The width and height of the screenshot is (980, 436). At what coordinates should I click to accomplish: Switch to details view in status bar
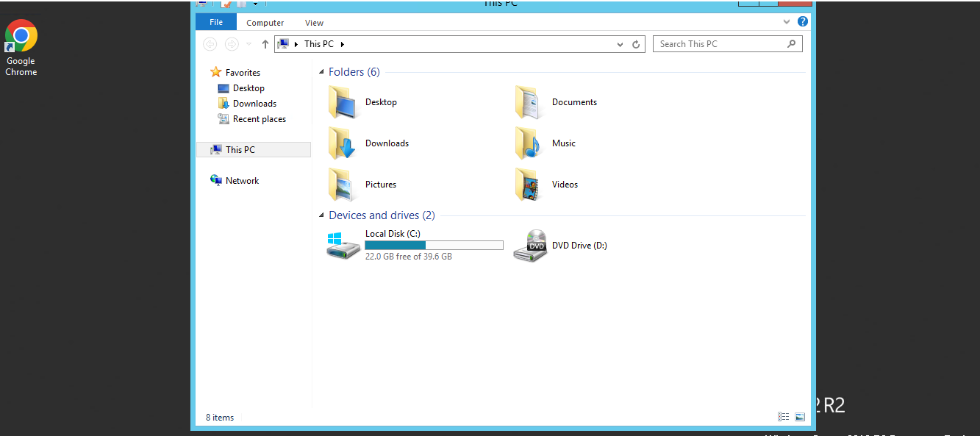(783, 417)
